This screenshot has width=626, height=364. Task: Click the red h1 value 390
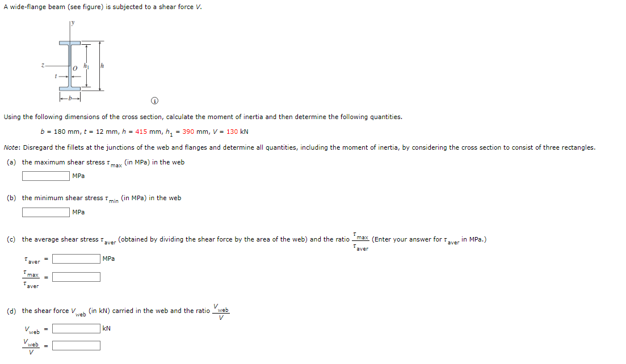[x=188, y=132]
